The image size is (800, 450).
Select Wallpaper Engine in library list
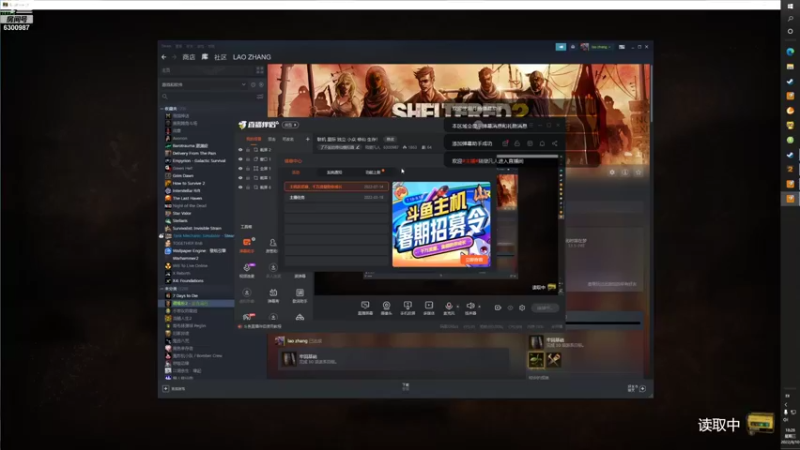[199, 251]
